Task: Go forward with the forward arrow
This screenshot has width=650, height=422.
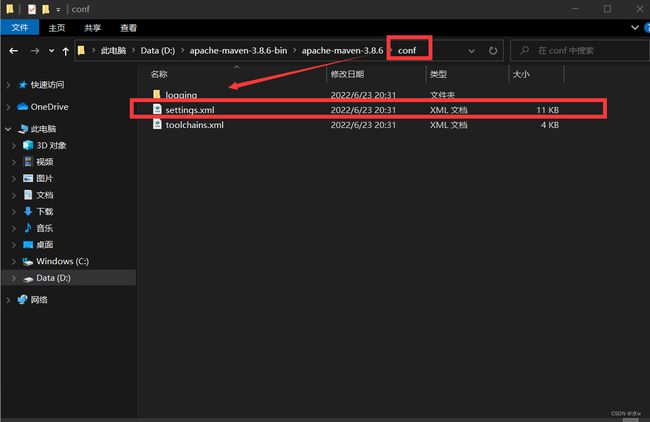Action: point(35,51)
